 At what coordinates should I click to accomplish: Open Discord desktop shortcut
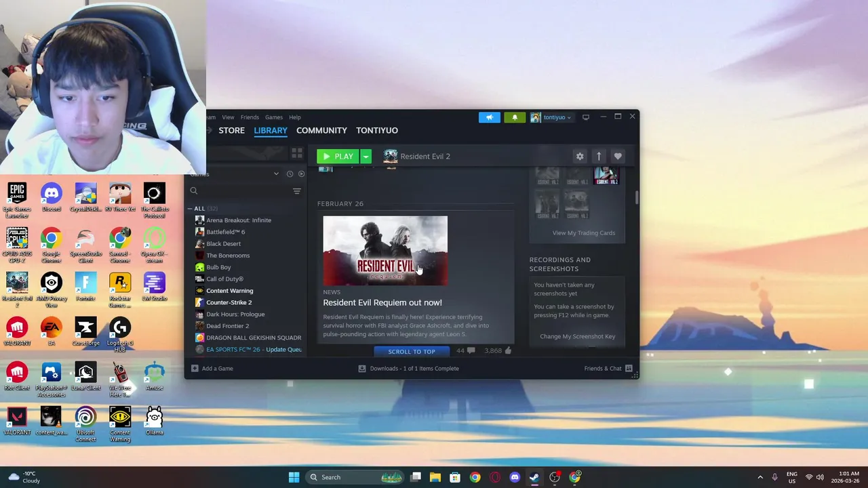pos(52,197)
